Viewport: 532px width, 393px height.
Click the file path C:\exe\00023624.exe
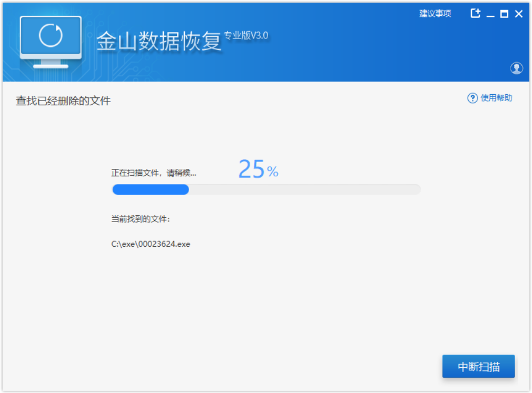pos(151,244)
